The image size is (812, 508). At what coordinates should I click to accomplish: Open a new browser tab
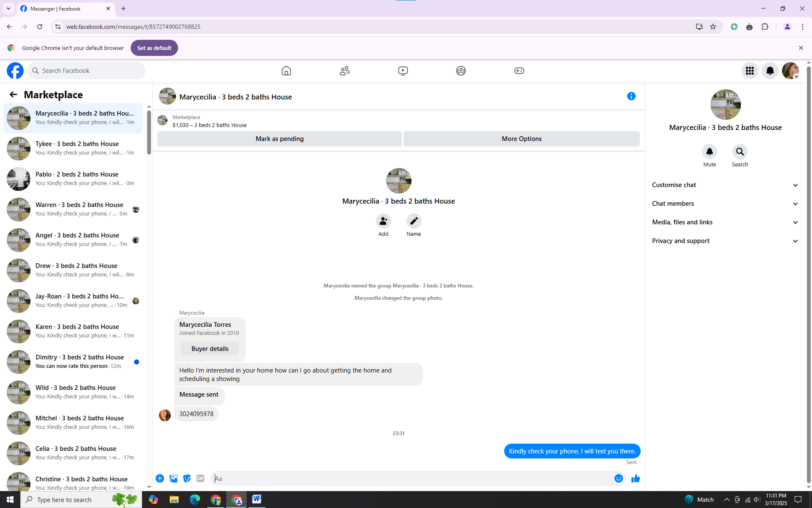(123, 8)
